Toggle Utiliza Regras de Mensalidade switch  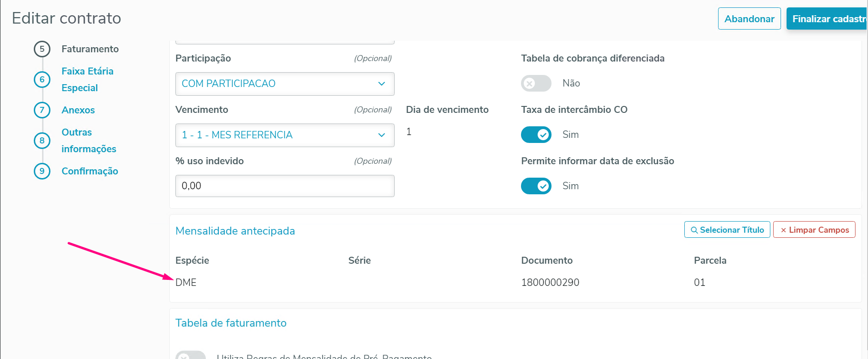[191, 355]
